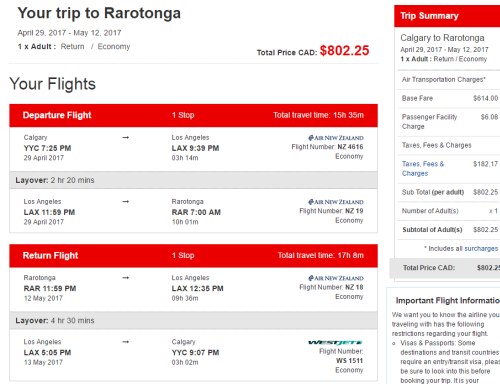Click the Layover 2 hr 20 mins bar
The width and height of the screenshot is (500, 384).
[x=193, y=180]
